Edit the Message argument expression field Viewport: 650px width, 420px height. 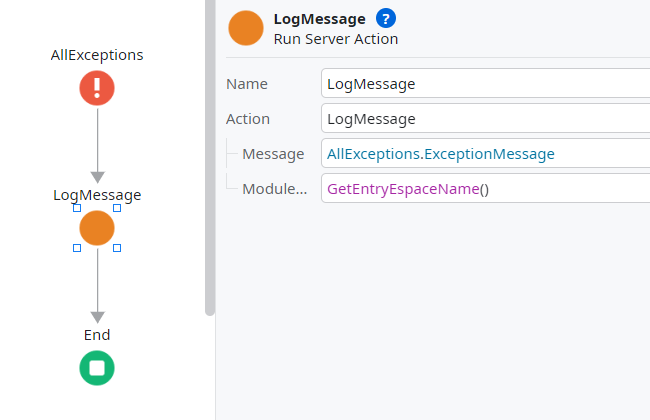[485, 154]
